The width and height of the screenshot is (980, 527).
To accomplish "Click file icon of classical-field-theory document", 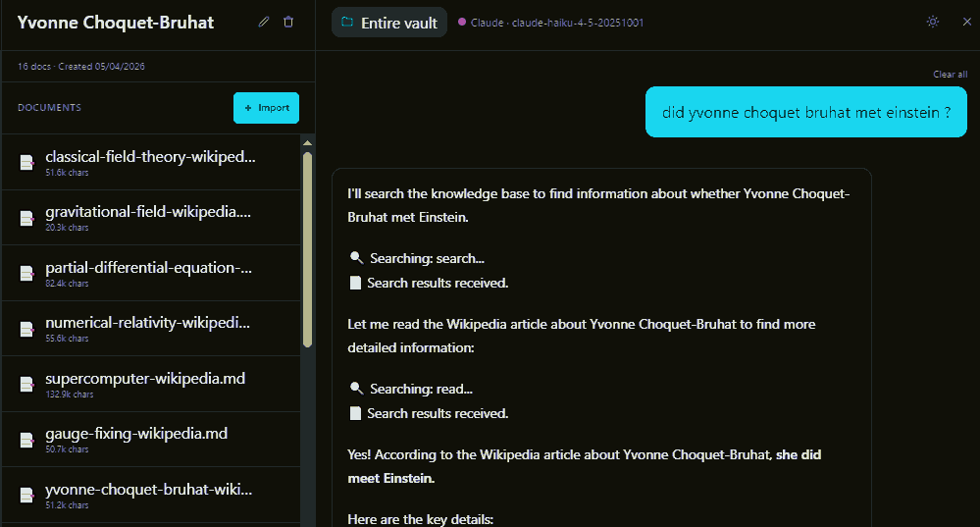I will [x=26, y=163].
